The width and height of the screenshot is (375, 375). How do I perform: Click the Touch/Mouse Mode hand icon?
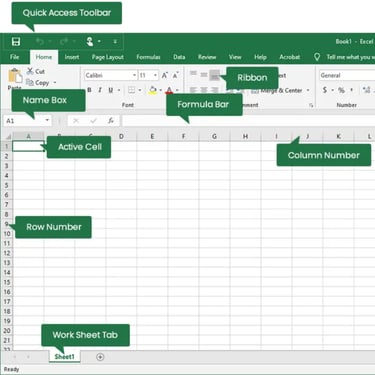[x=89, y=42]
